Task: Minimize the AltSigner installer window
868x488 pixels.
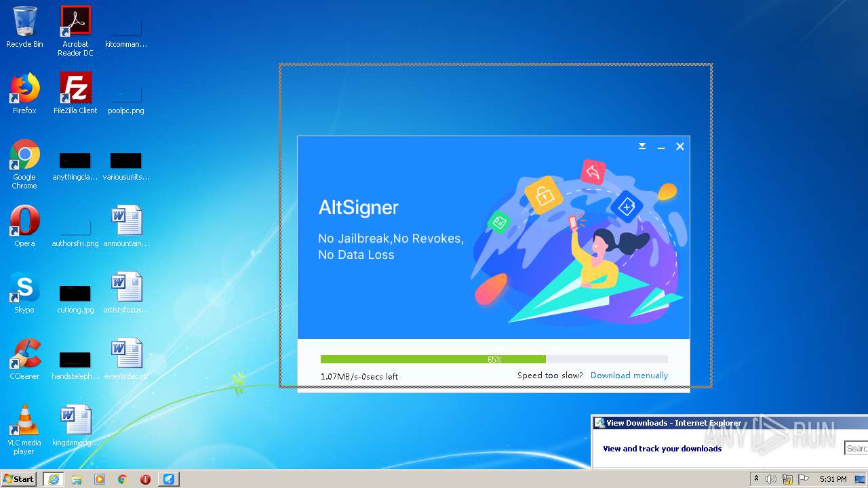Action: pyautogui.click(x=661, y=147)
